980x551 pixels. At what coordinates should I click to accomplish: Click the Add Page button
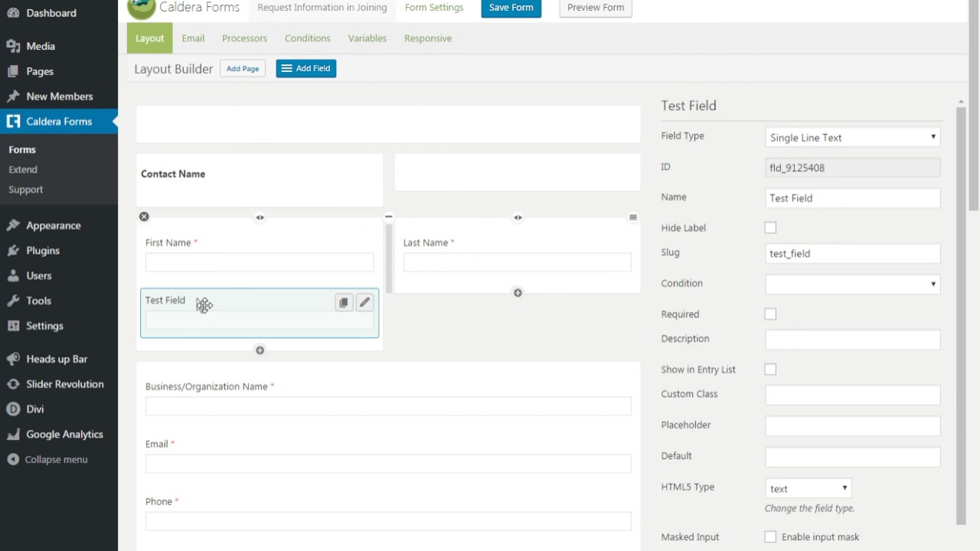click(243, 69)
